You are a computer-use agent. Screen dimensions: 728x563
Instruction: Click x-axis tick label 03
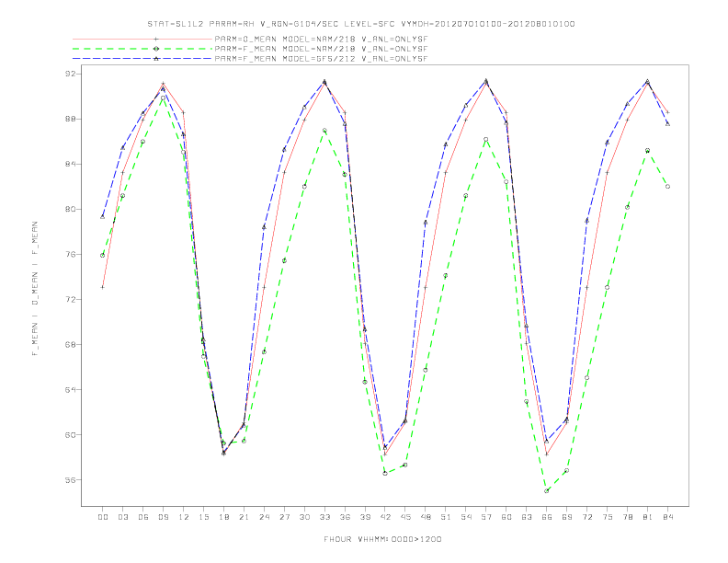pyautogui.click(x=122, y=517)
